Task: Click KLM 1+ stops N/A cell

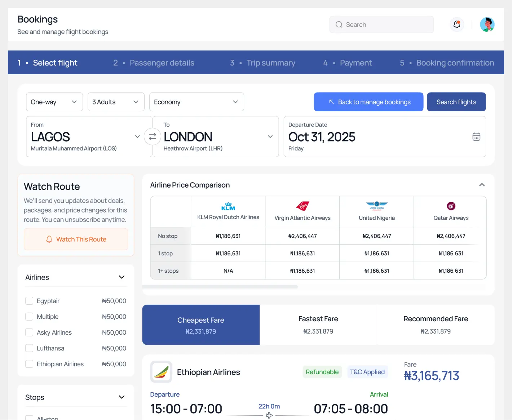Action: pyautogui.click(x=228, y=271)
